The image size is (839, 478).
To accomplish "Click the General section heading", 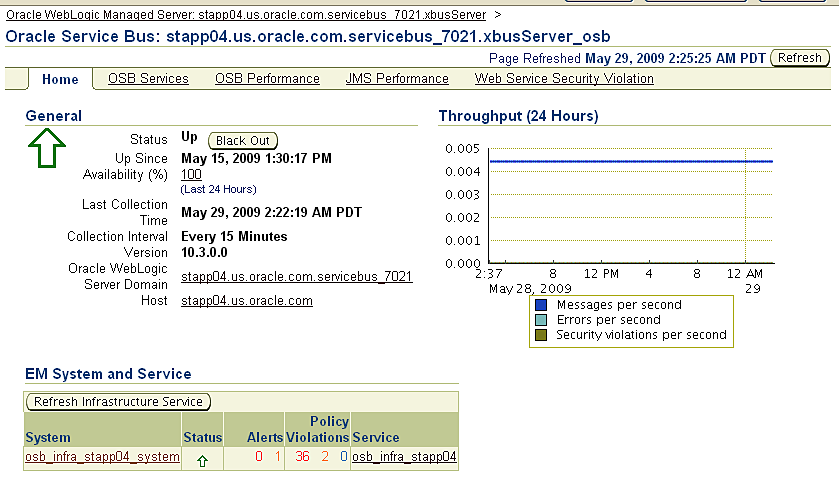I will (x=54, y=116).
